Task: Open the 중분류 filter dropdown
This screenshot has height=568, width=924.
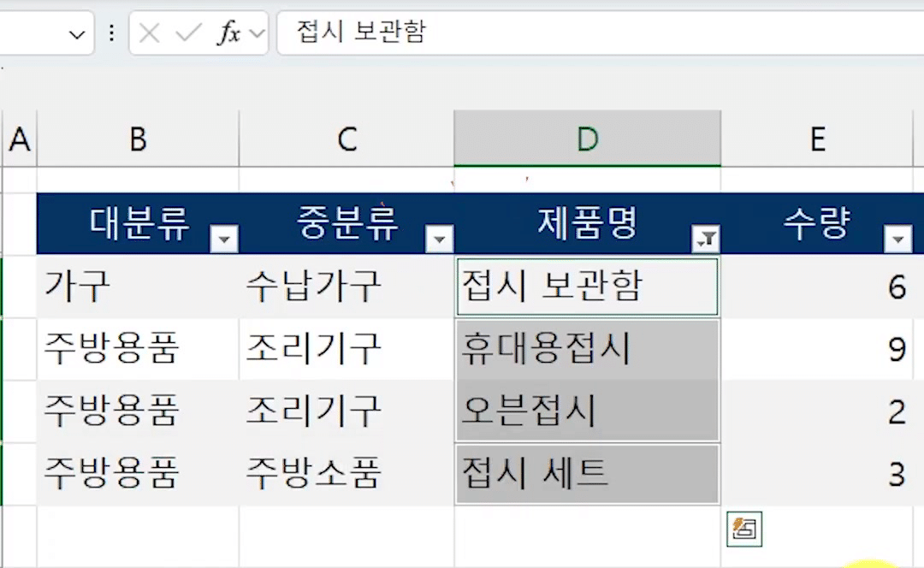Action: 439,240
